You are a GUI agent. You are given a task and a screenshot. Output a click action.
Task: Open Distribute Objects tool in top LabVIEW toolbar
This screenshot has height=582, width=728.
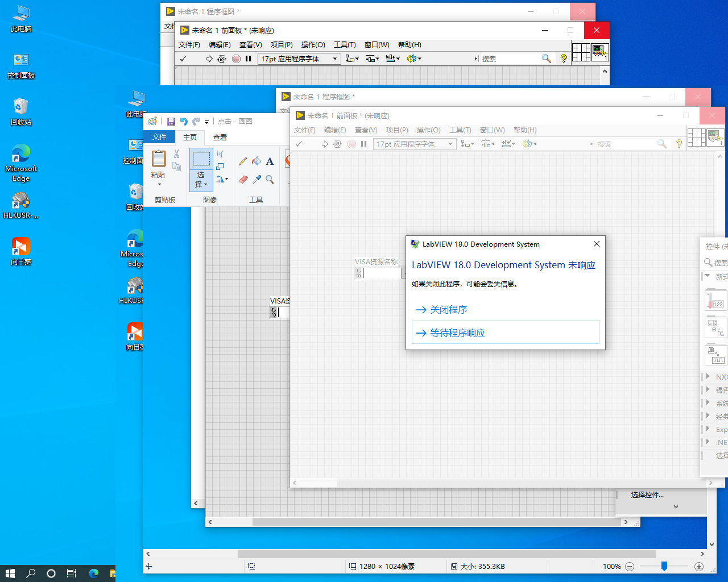pyautogui.click(x=373, y=59)
